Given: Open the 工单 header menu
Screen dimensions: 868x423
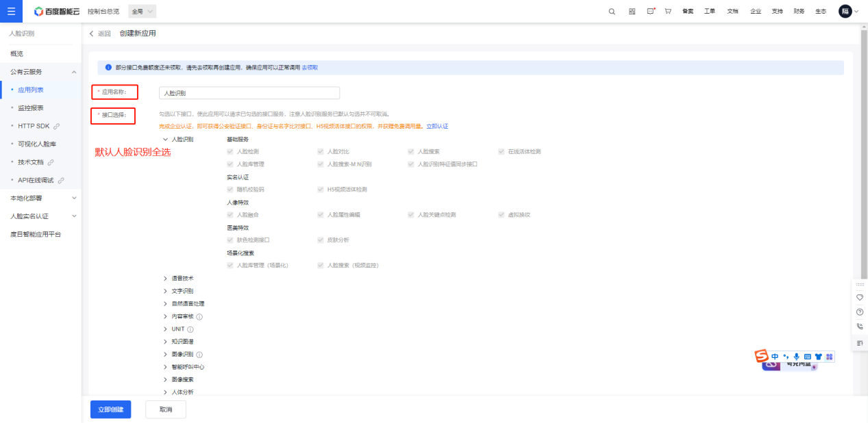Looking at the screenshot, I should point(710,11).
